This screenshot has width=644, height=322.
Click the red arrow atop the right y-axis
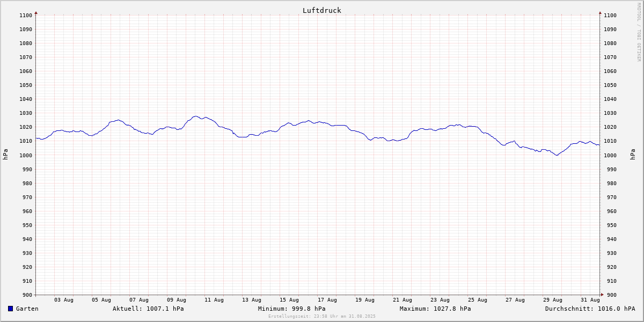[x=600, y=12]
